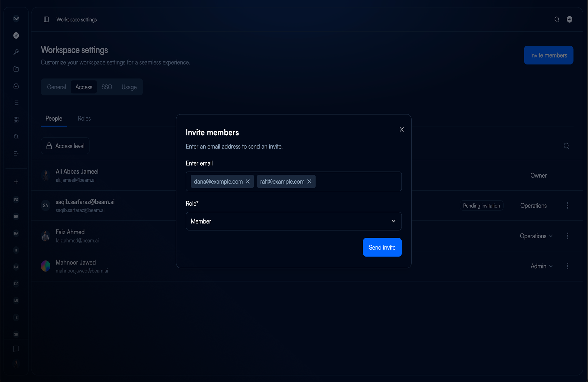Image resolution: width=588 pixels, height=382 pixels.
Task: Open the Access level filter
Action: 65,146
